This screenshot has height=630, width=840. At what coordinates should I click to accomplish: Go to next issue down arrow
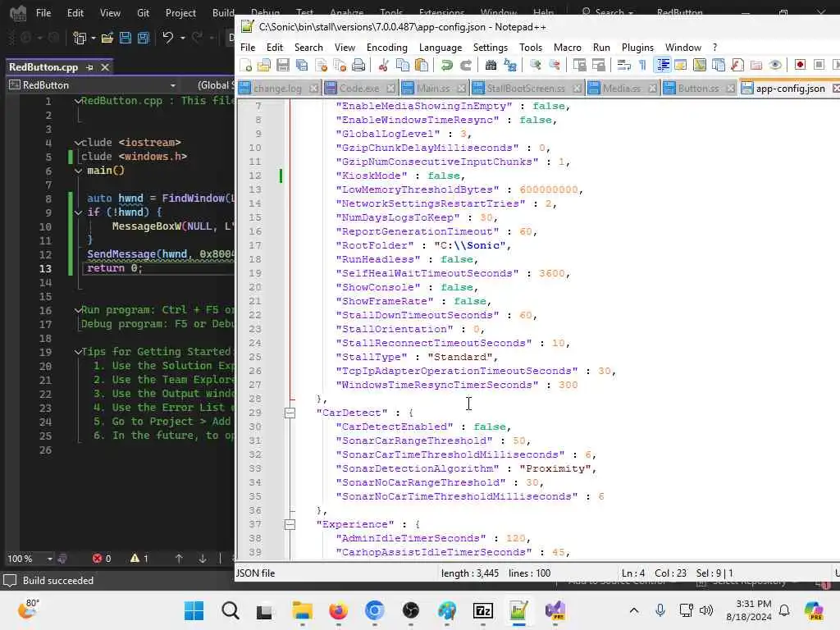pos(203,559)
